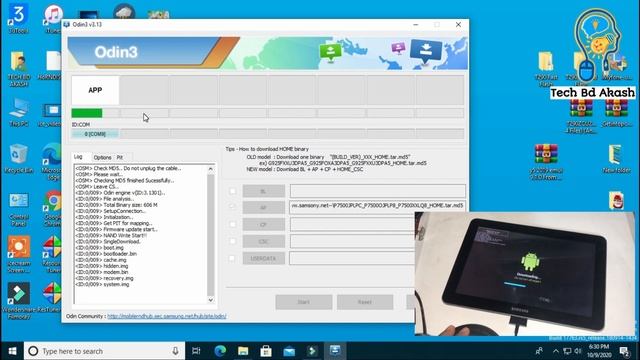Open Microsoft Edge from the taskbar
This screenshot has height=360, width=640.
point(220,351)
